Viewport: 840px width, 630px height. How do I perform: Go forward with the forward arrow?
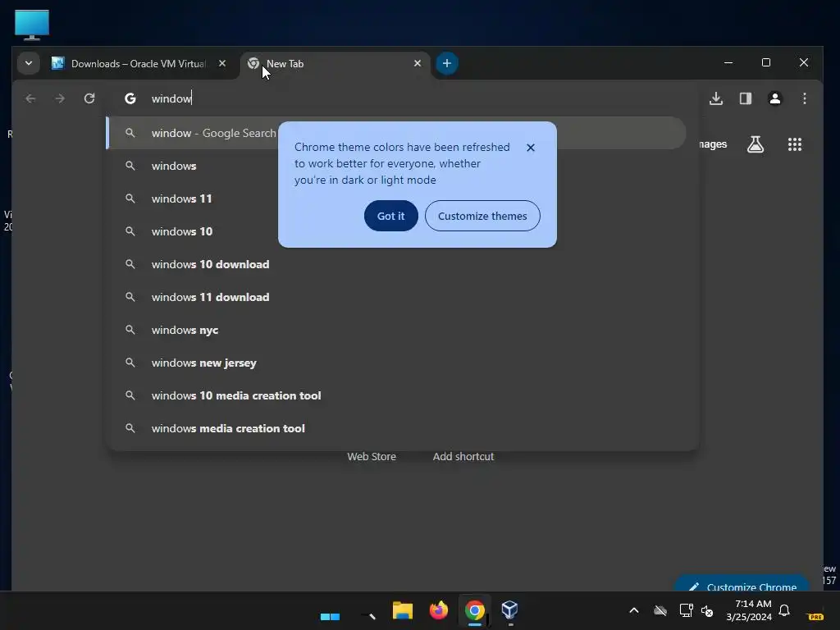[x=60, y=98]
